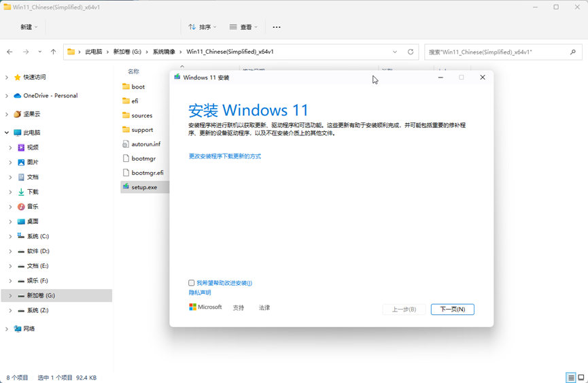Click the 音乐 music icon
This screenshot has height=383, width=588.
click(x=21, y=207)
